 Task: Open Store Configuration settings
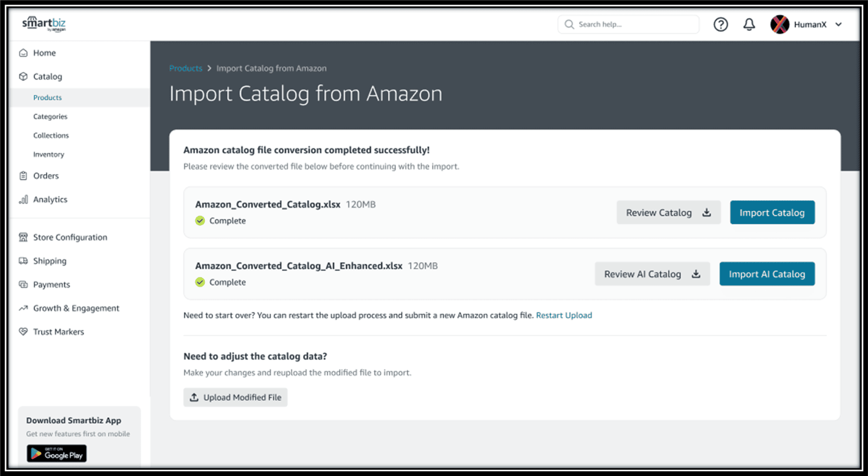point(70,237)
